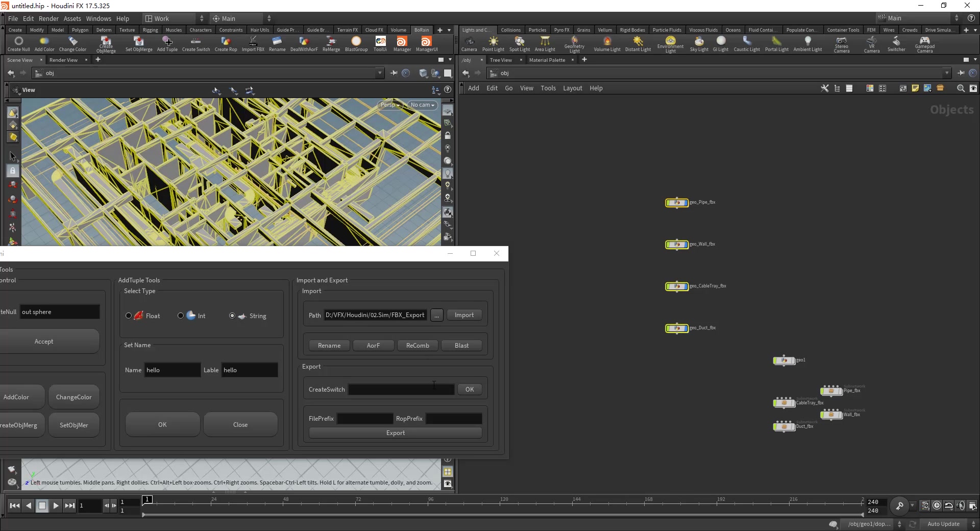Click the Create Null shelf tool

18,44
